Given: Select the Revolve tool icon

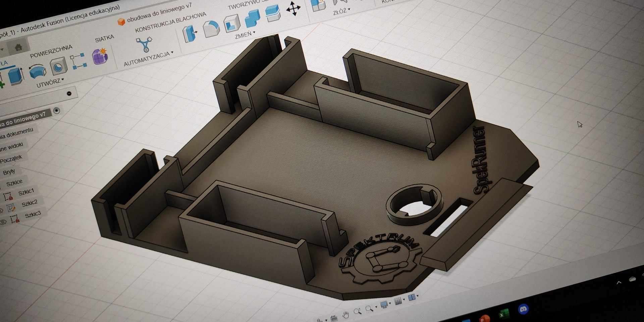Looking at the screenshot, I should tap(37, 71).
